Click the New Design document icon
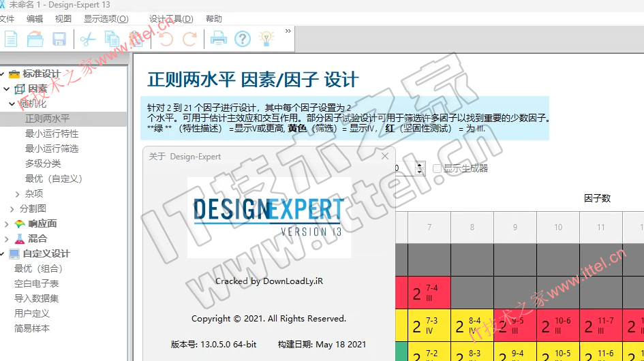The image size is (644, 361). pos(12,39)
